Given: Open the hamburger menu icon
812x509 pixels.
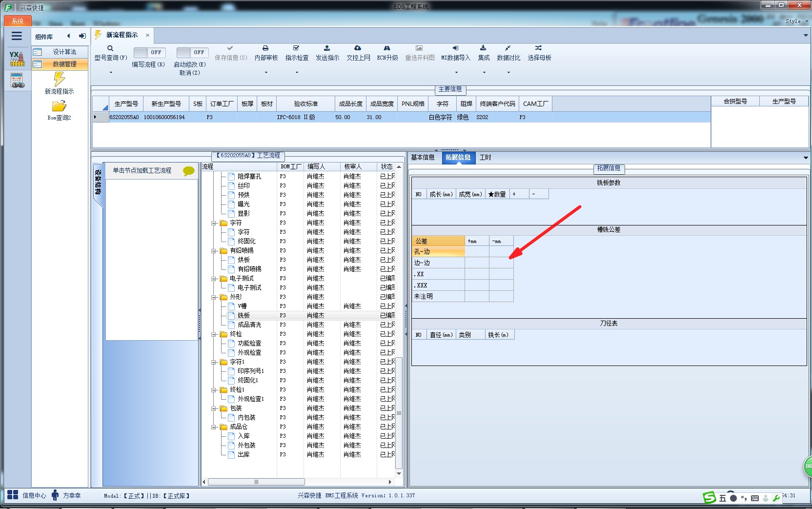Looking at the screenshot, I should tap(17, 36).
